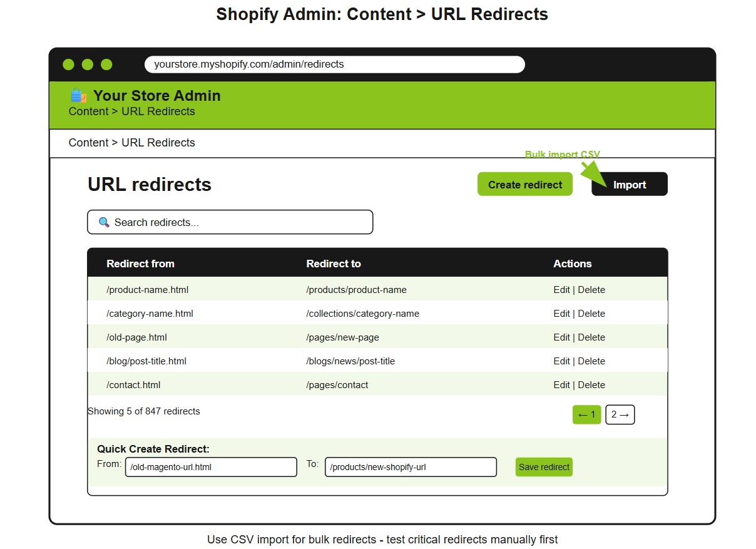Go to previous page button 1
This screenshot has height=549, width=756.
pos(587,414)
